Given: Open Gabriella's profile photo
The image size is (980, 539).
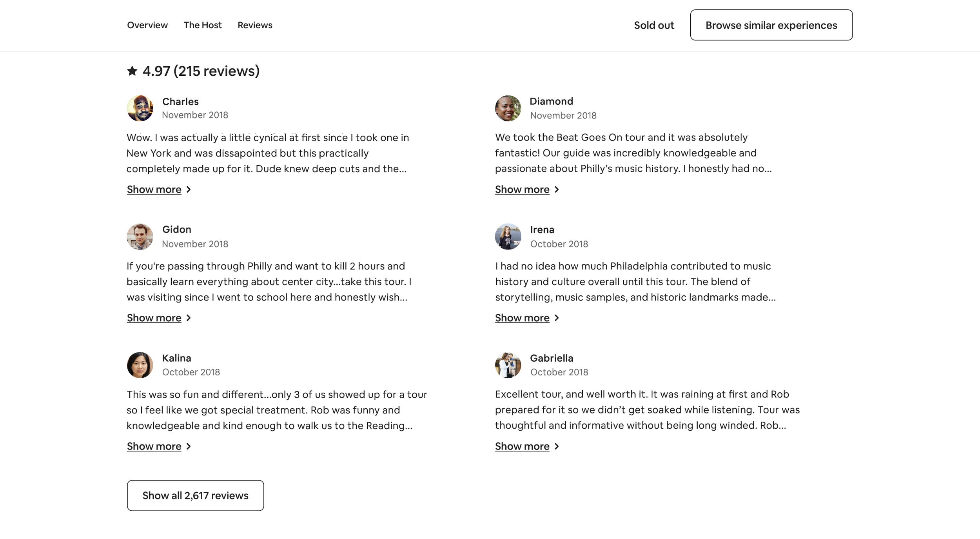Looking at the screenshot, I should 508,365.
